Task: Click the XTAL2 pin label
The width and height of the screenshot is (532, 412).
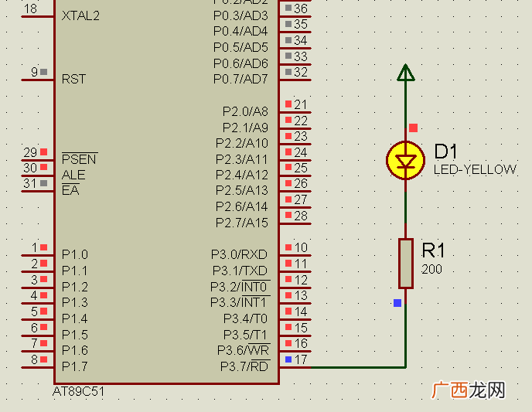Action: click(80, 16)
